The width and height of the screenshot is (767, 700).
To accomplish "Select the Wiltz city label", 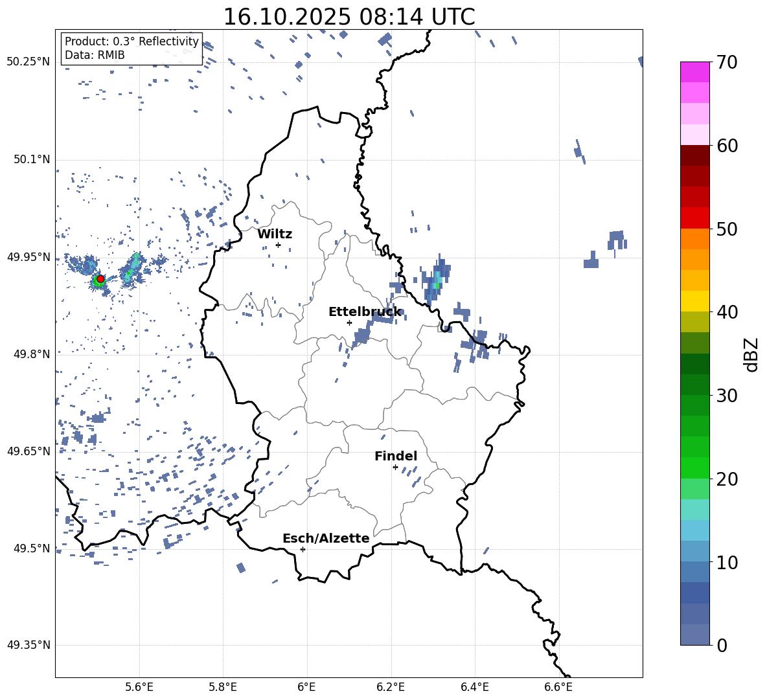I will (x=275, y=234).
